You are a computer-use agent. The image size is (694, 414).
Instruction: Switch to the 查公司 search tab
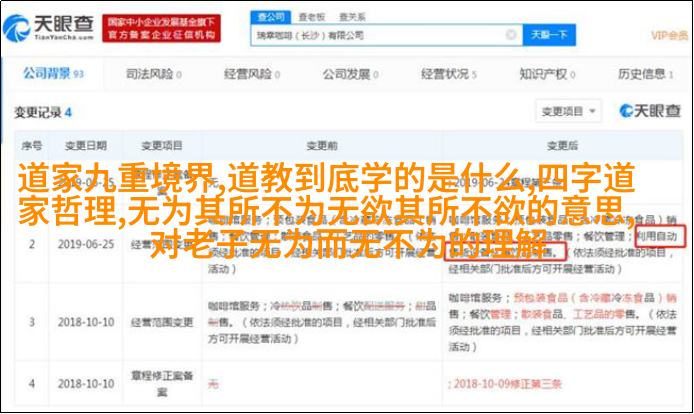(x=271, y=17)
